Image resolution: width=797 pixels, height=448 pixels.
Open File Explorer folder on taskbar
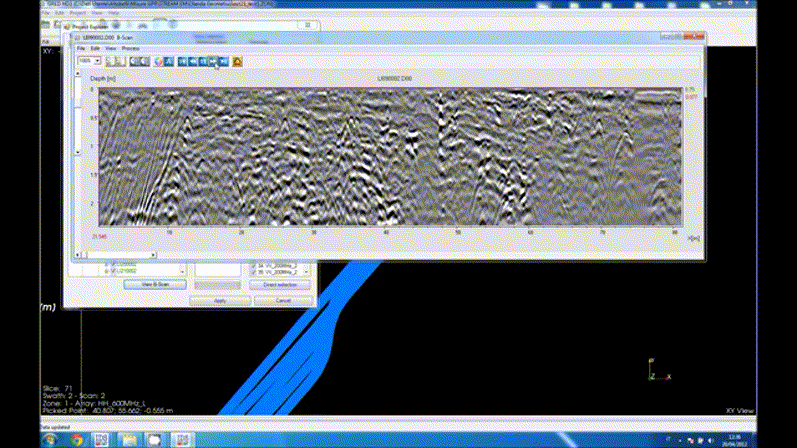click(x=129, y=440)
